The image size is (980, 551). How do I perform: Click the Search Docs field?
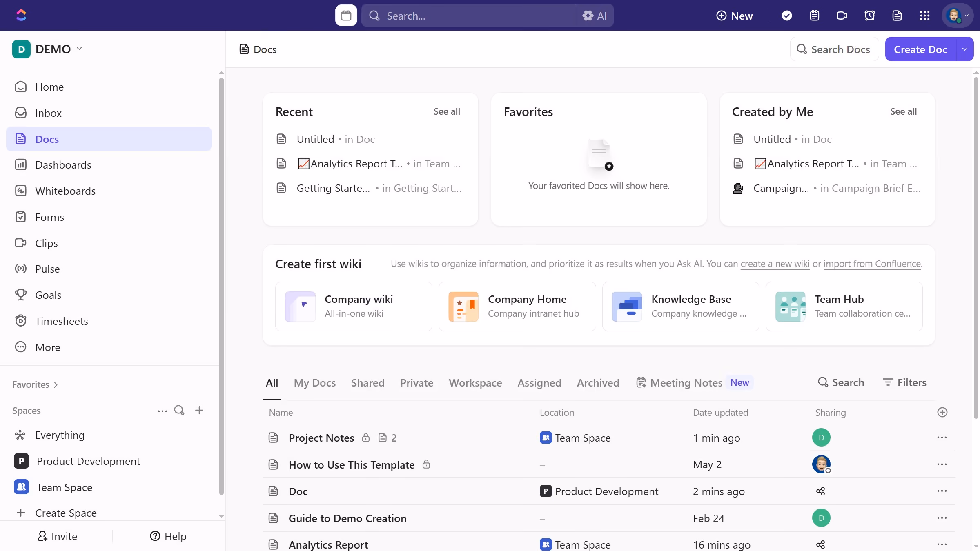[x=834, y=49]
